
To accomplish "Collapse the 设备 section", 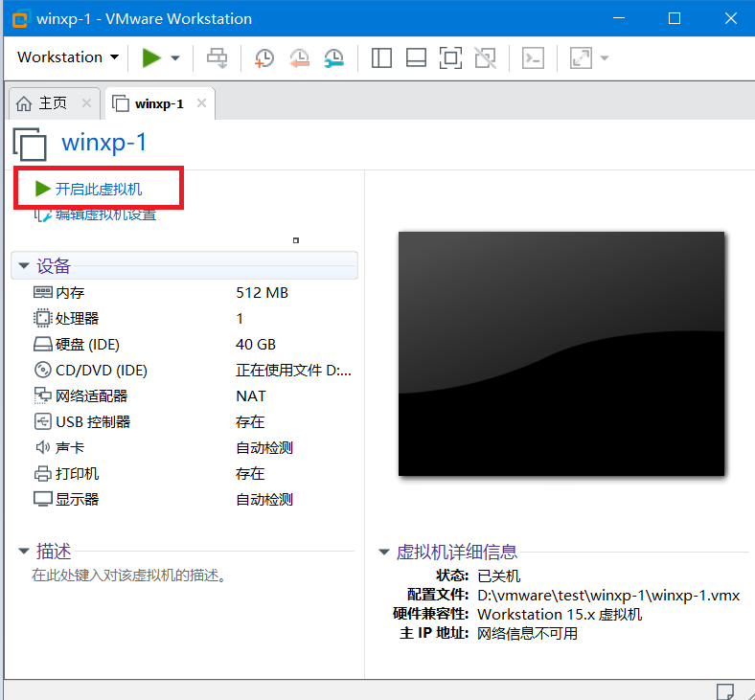I will coord(24,265).
